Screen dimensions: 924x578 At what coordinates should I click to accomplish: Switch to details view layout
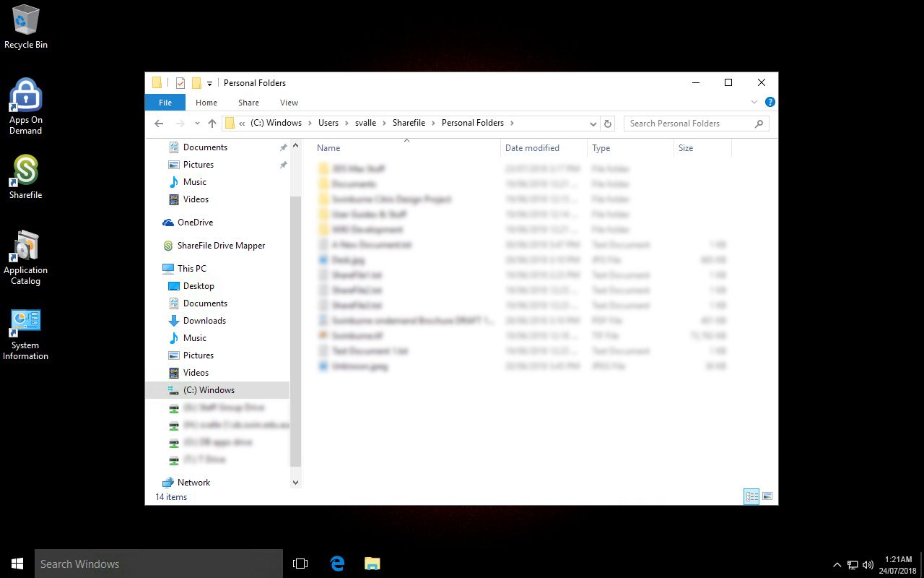pyautogui.click(x=751, y=496)
